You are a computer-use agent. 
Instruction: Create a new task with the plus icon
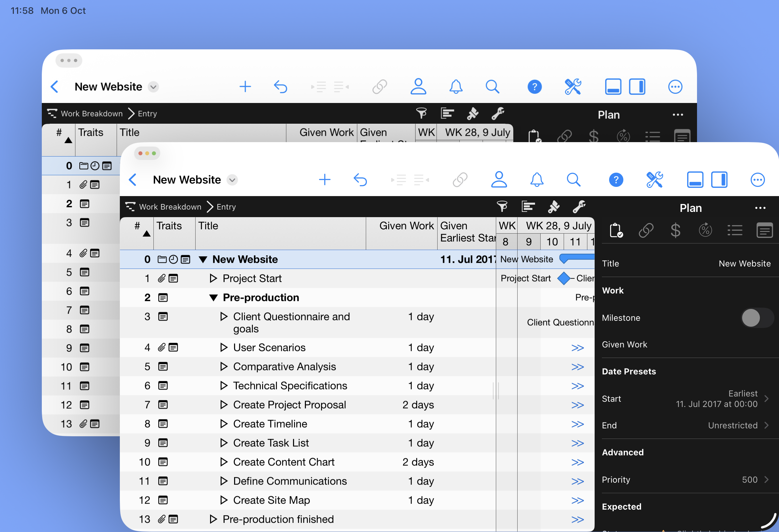(324, 180)
